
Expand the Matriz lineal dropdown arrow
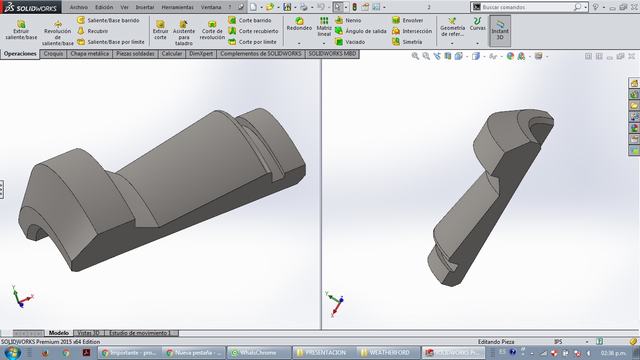click(324, 43)
